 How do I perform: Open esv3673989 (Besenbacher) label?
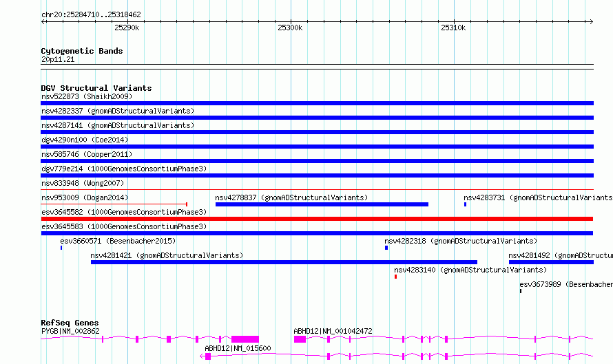click(x=566, y=284)
